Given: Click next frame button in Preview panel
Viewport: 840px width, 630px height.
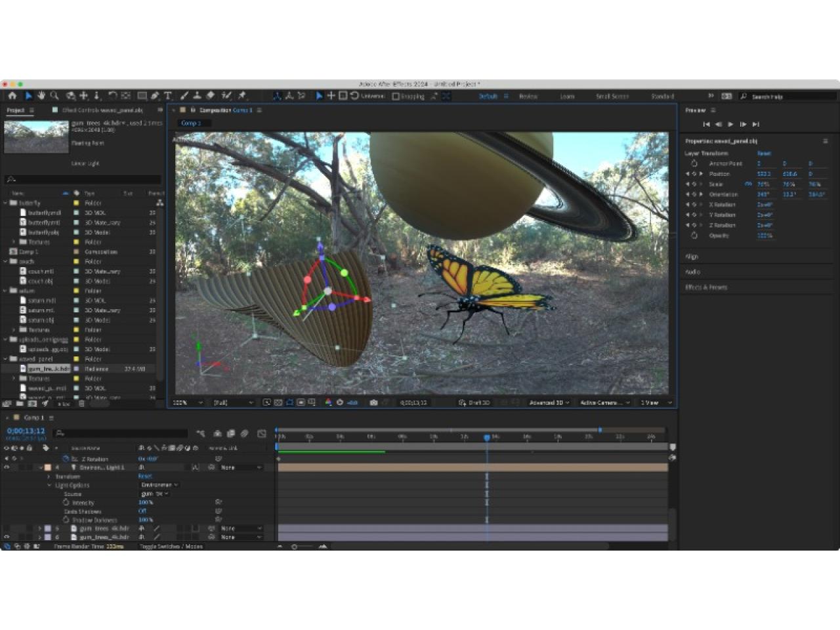Looking at the screenshot, I should click(x=743, y=124).
